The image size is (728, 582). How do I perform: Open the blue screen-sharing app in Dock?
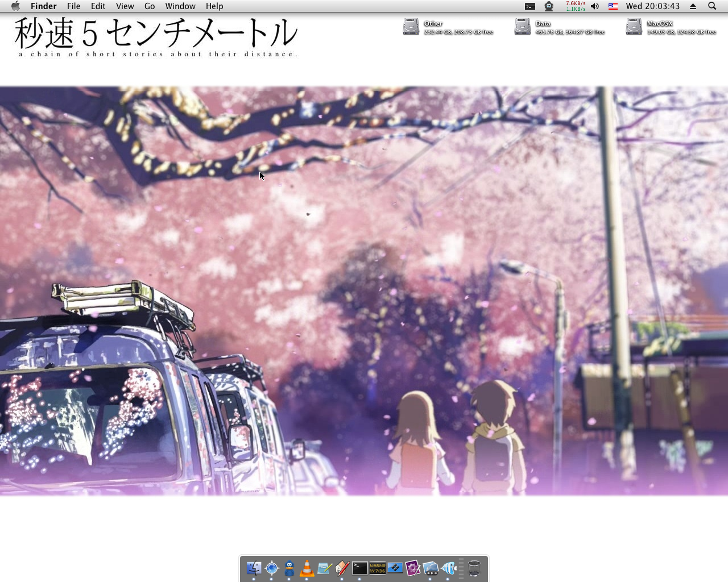(395, 568)
